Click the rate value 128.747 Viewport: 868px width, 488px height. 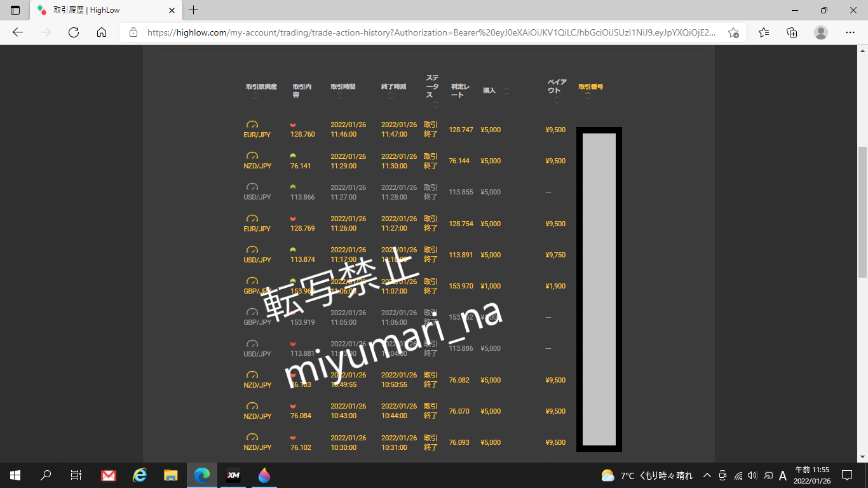click(x=461, y=130)
